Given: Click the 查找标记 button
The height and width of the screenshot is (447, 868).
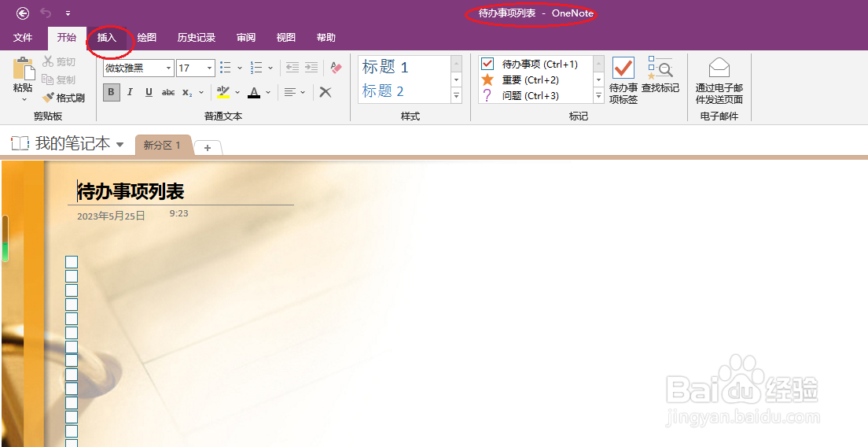Looking at the screenshot, I should tap(660, 74).
